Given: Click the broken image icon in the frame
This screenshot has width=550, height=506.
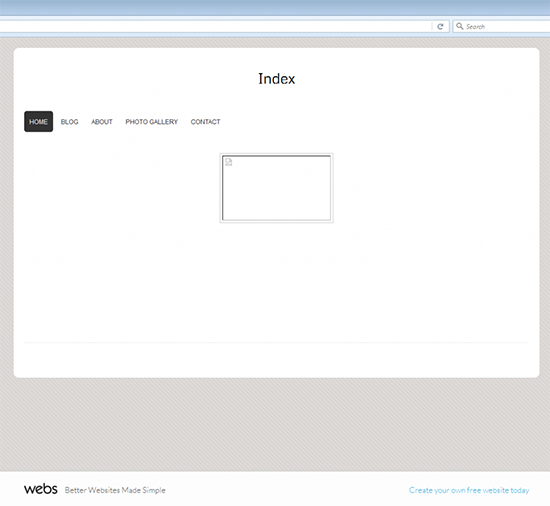Looking at the screenshot, I should click(229, 162).
